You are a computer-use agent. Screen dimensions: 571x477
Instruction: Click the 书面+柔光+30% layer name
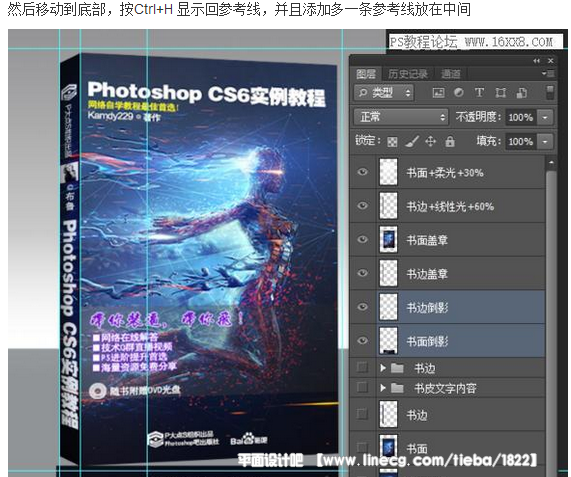pos(445,173)
